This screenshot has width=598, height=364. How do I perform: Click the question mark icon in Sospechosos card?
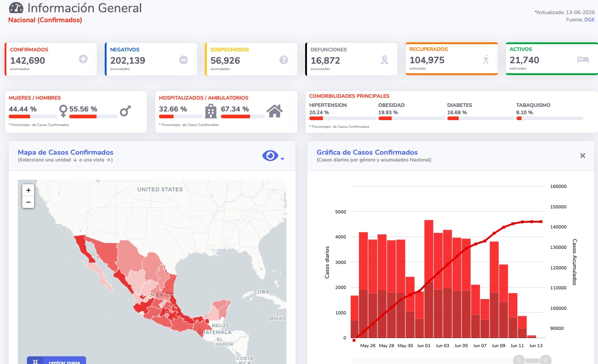pos(284,60)
